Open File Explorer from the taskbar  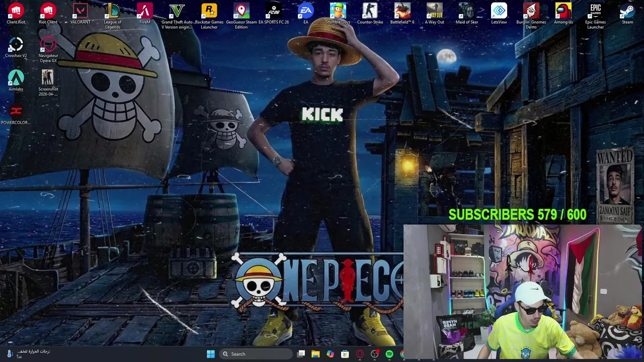pos(315,354)
